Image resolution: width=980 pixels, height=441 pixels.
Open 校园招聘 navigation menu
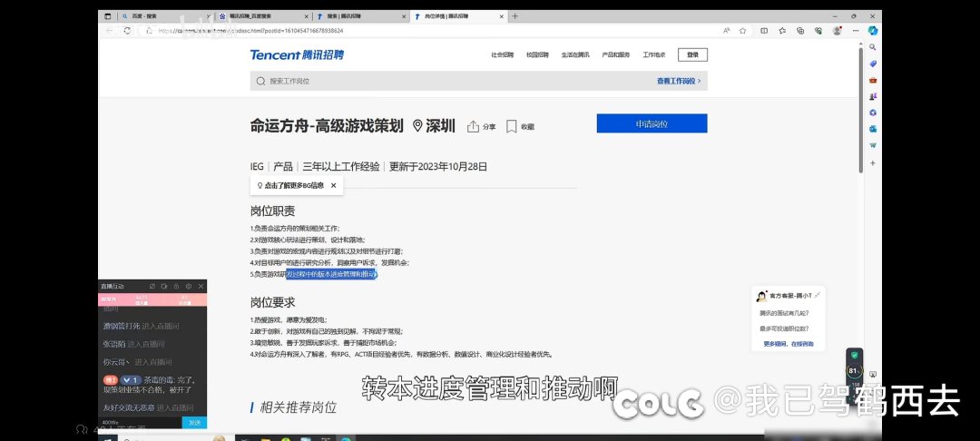(537, 55)
